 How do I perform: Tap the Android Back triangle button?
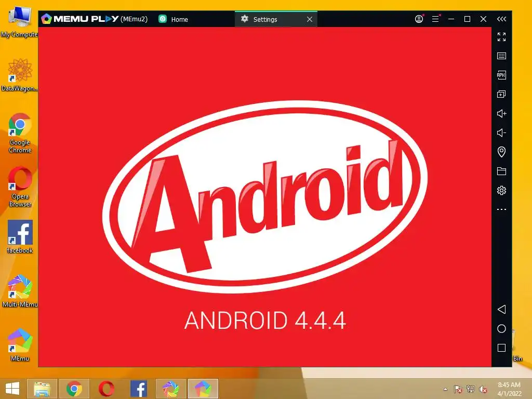tap(501, 310)
